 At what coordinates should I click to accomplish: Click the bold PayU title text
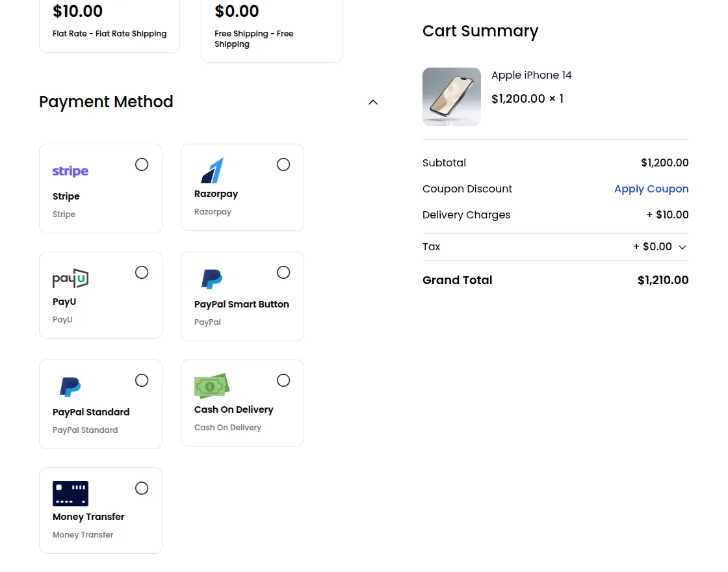(64, 302)
